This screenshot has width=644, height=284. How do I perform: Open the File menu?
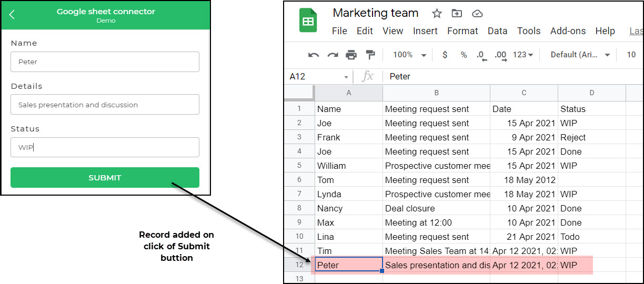click(339, 31)
